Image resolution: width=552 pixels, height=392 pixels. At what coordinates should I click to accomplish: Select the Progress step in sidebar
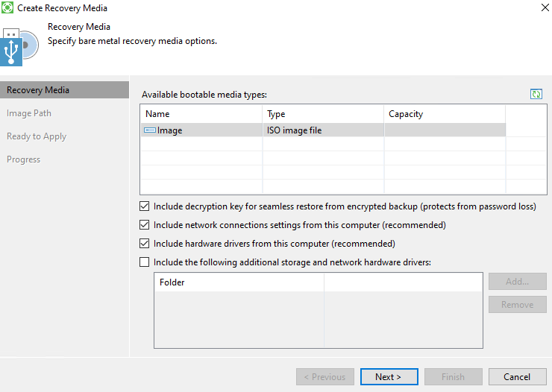pyautogui.click(x=24, y=159)
